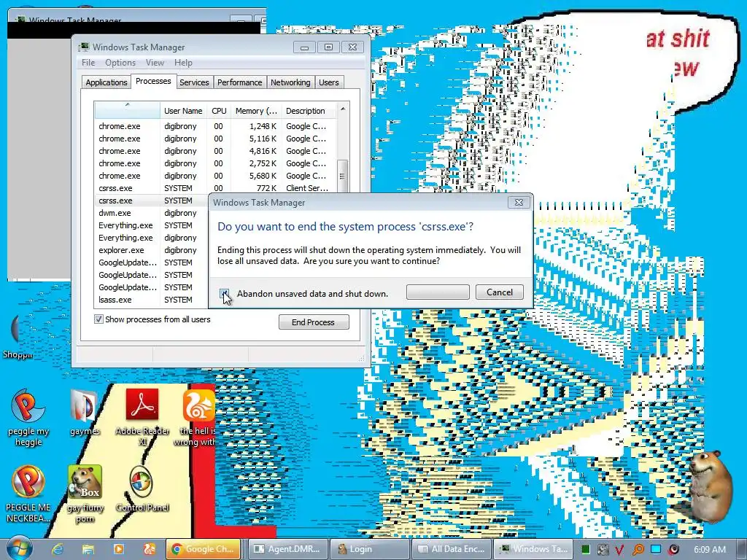Select the chrome.exe row using 5,116 K
Screen dimensions: 747x560
click(215, 139)
